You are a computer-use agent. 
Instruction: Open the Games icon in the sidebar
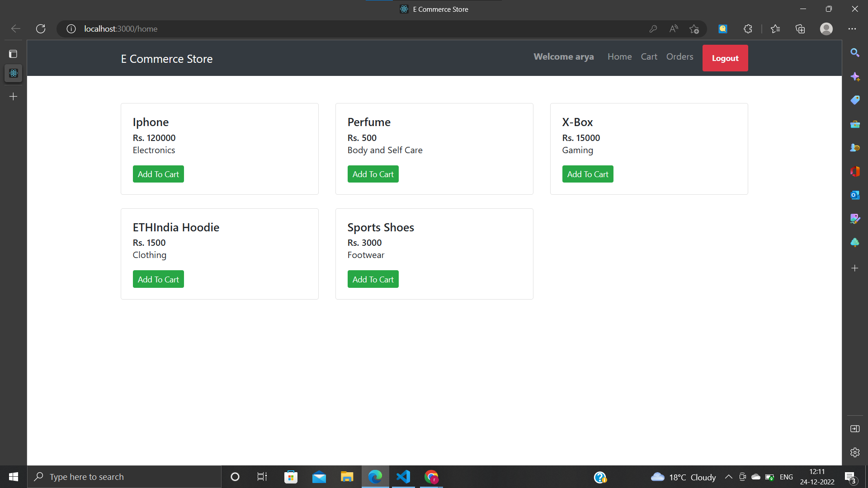[854, 148]
